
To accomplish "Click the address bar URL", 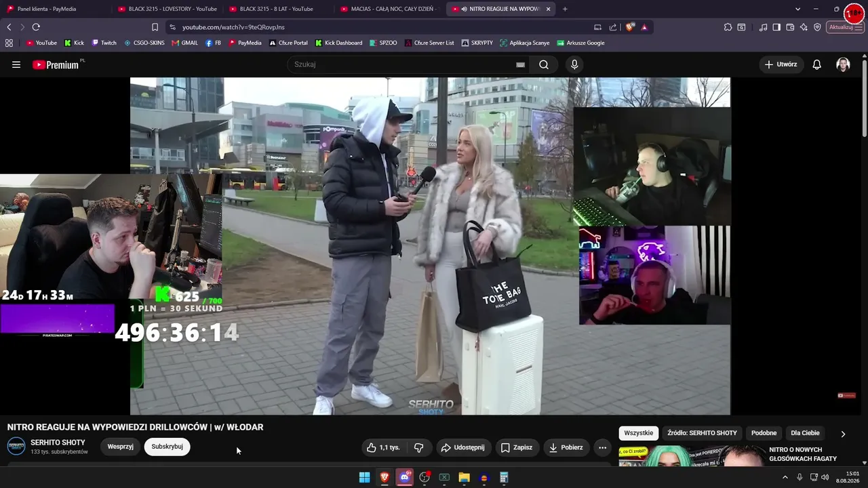I will (233, 27).
